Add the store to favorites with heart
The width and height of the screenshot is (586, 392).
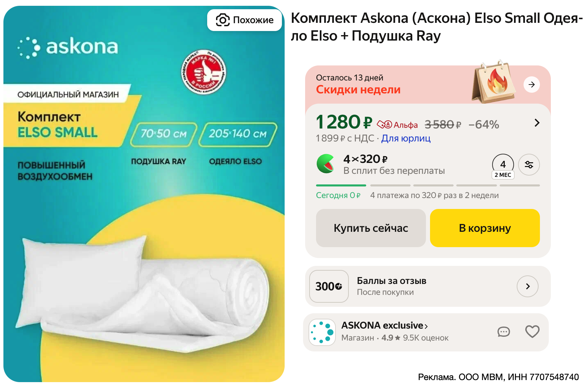click(x=532, y=332)
